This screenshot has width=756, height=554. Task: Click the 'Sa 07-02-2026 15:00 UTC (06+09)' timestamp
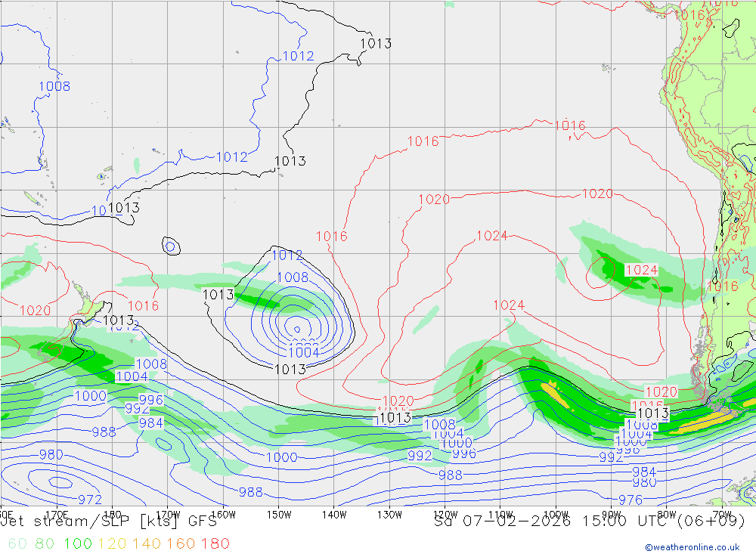click(x=589, y=522)
